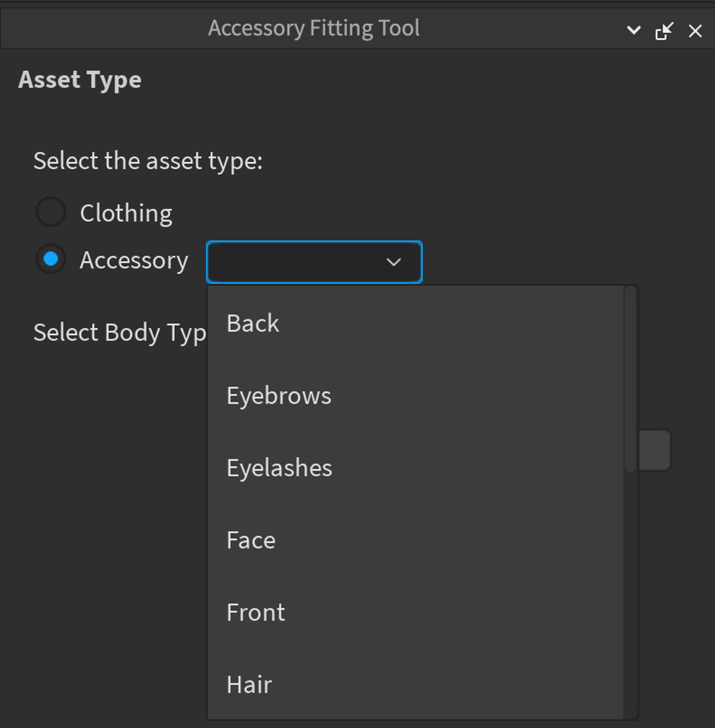
Task: Click the Asset Type section heading
Action: (x=80, y=80)
